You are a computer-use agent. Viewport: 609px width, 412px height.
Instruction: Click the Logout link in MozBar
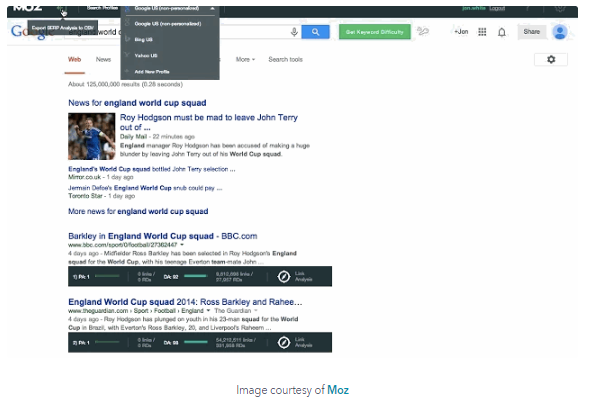click(x=497, y=8)
